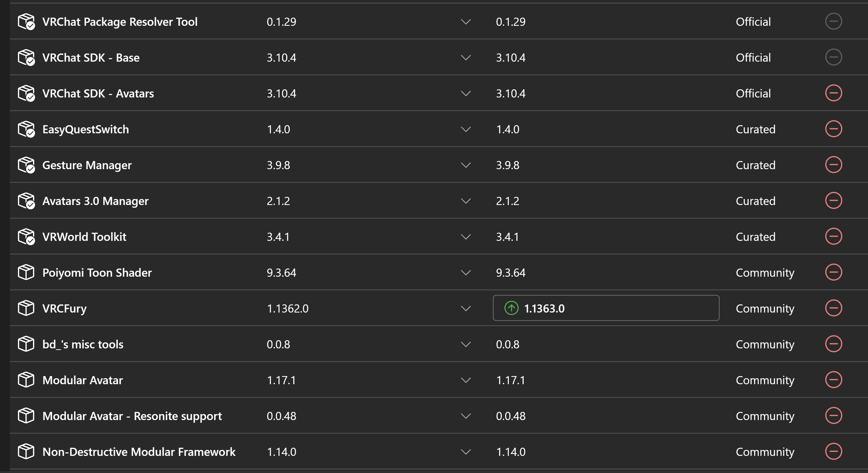This screenshot has height=473, width=868.
Task: Upgrade VRCFury to version 1.1363.0
Action: [x=606, y=308]
